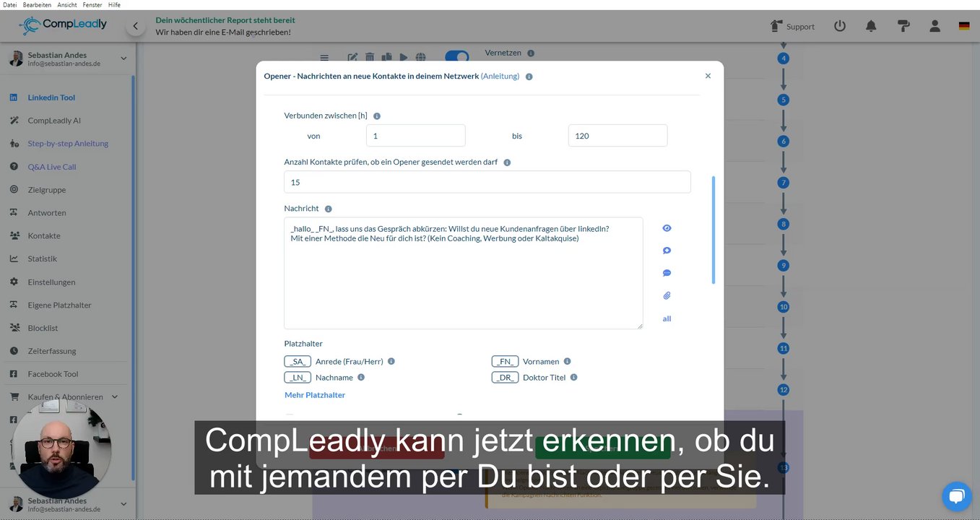Click info icon beside the 'Nachricht' label
Viewport: 980px width, 520px height.
[328, 209]
